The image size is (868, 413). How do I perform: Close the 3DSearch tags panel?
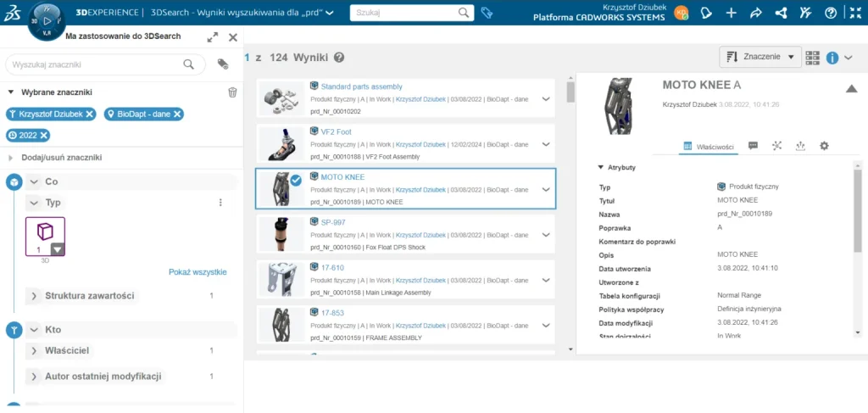click(233, 37)
